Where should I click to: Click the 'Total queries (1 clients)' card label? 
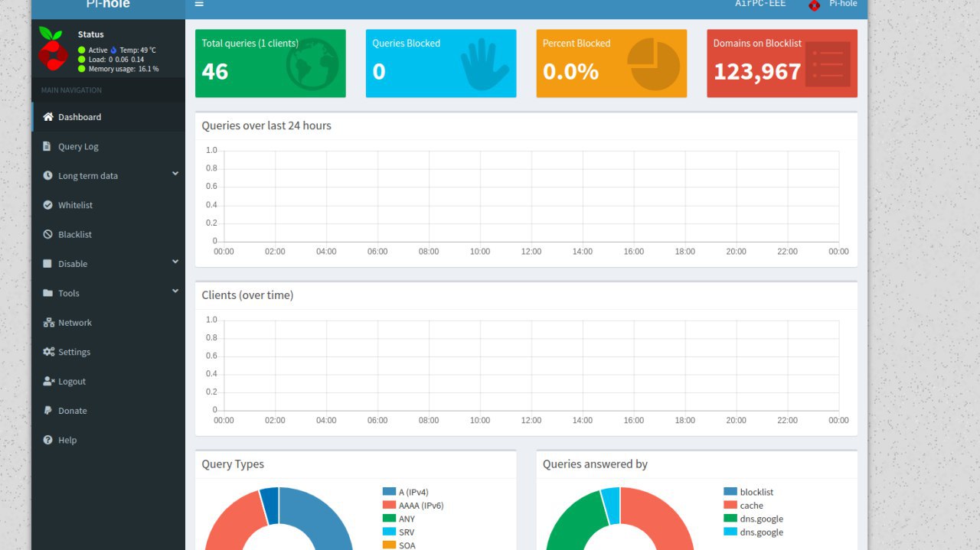click(x=250, y=44)
